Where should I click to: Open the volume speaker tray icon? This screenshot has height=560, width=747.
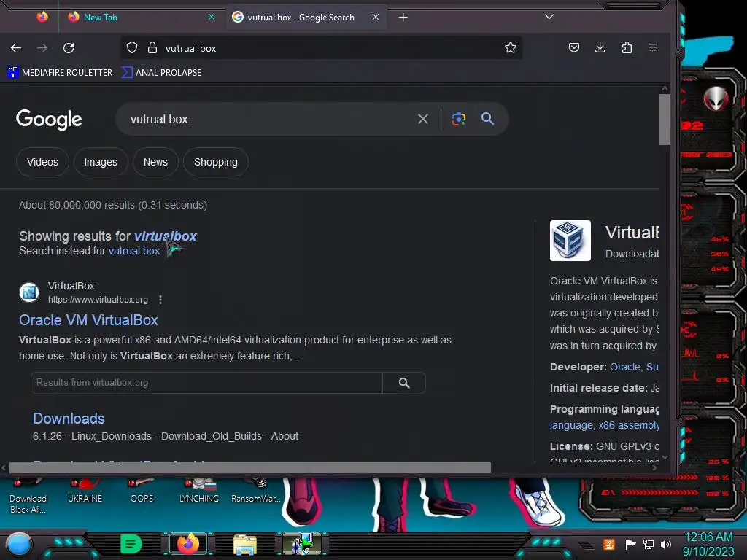pyautogui.click(x=666, y=544)
